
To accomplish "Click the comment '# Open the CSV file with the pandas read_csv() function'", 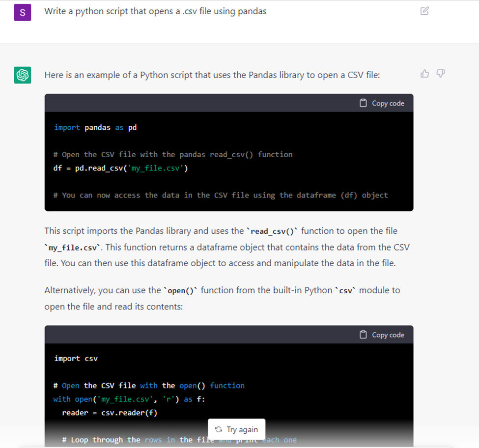I will 173,155.
